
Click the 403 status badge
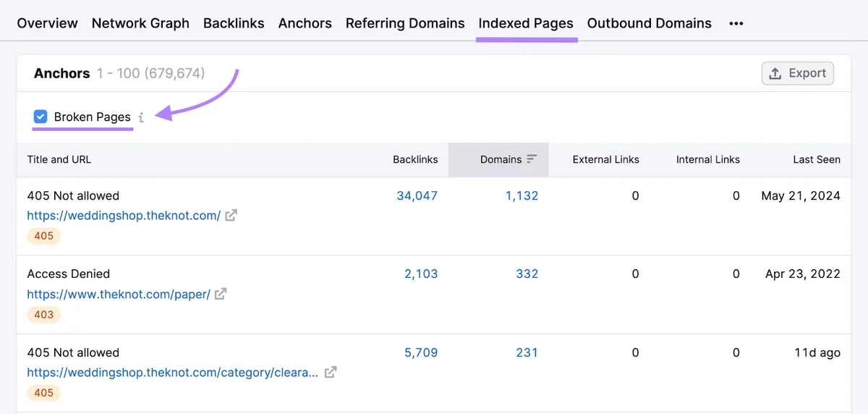pos(44,314)
